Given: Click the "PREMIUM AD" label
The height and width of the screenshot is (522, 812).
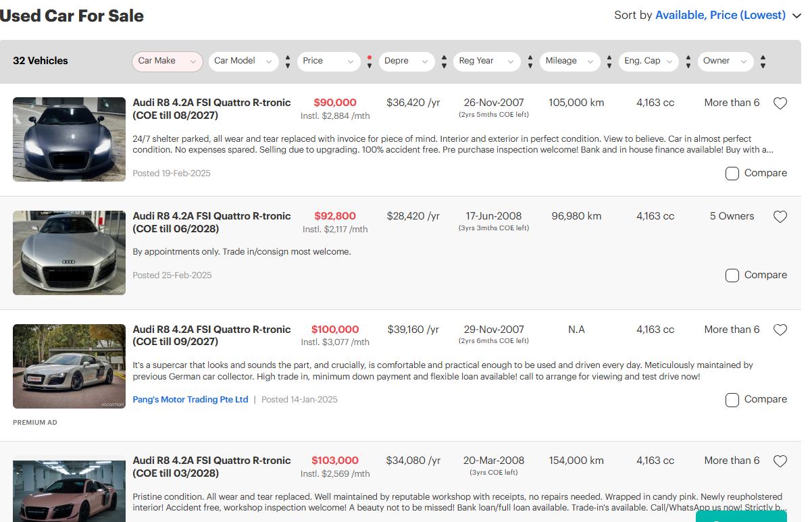Looking at the screenshot, I should tap(35, 423).
